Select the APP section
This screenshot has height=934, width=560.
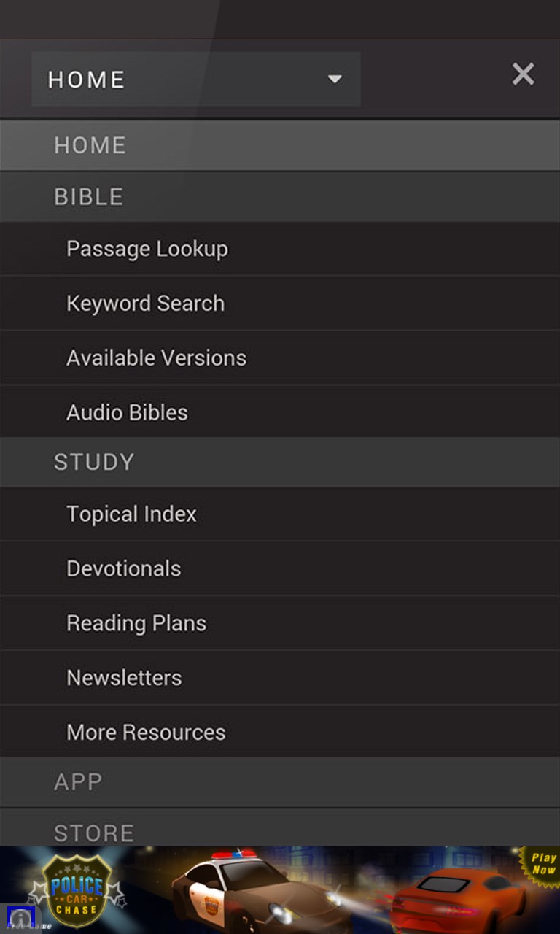(x=78, y=781)
